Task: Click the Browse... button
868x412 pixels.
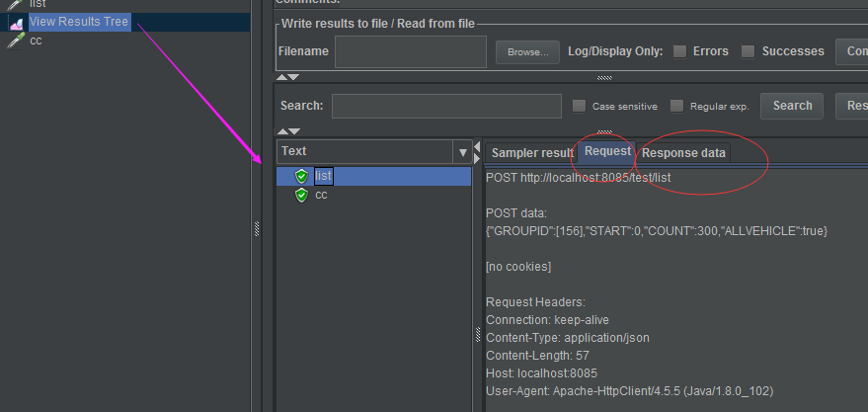Action: (527, 52)
